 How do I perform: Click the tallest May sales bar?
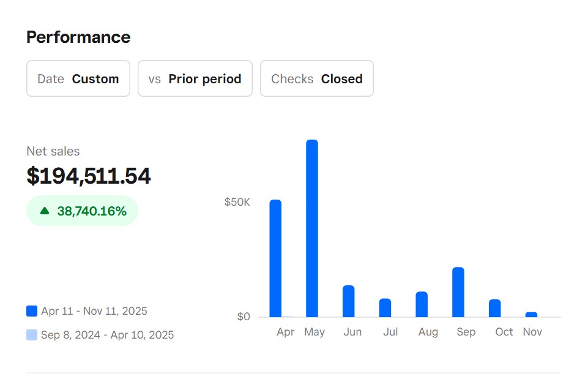click(x=312, y=228)
